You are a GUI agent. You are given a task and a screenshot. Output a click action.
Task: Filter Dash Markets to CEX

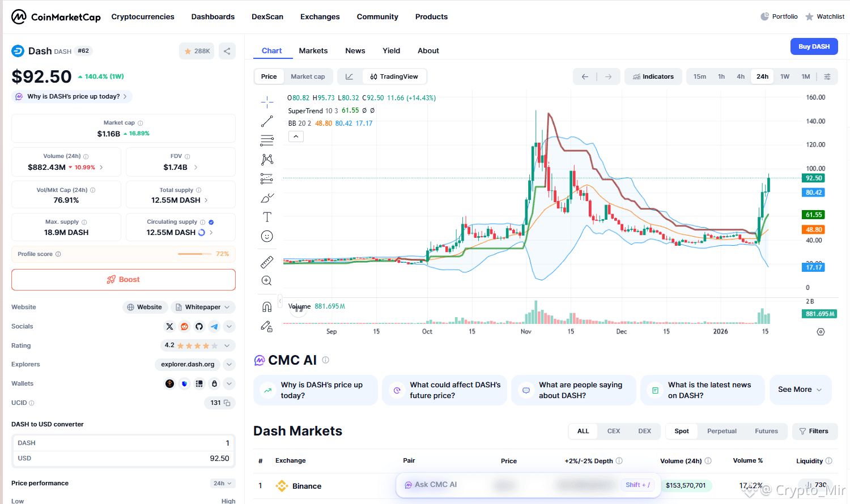614,431
